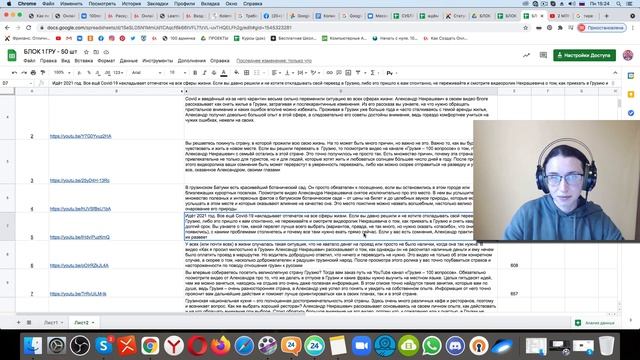Open fill color picker

(x=236, y=73)
